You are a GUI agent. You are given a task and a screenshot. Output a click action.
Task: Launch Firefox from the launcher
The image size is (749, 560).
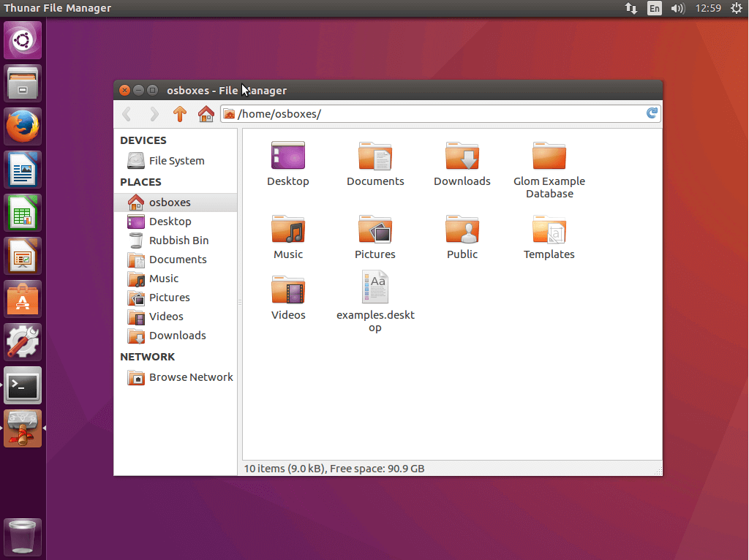pyautogui.click(x=23, y=126)
